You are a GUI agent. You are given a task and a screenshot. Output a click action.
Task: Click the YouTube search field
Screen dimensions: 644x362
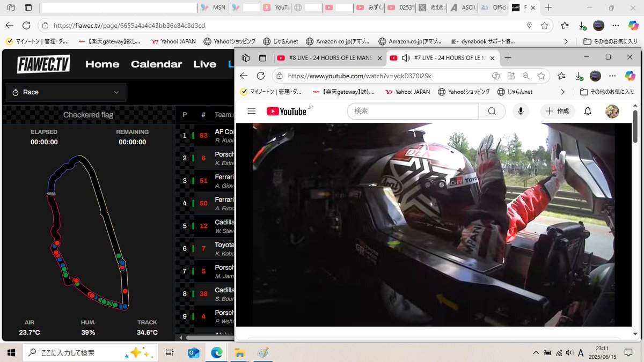coord(413,111)
